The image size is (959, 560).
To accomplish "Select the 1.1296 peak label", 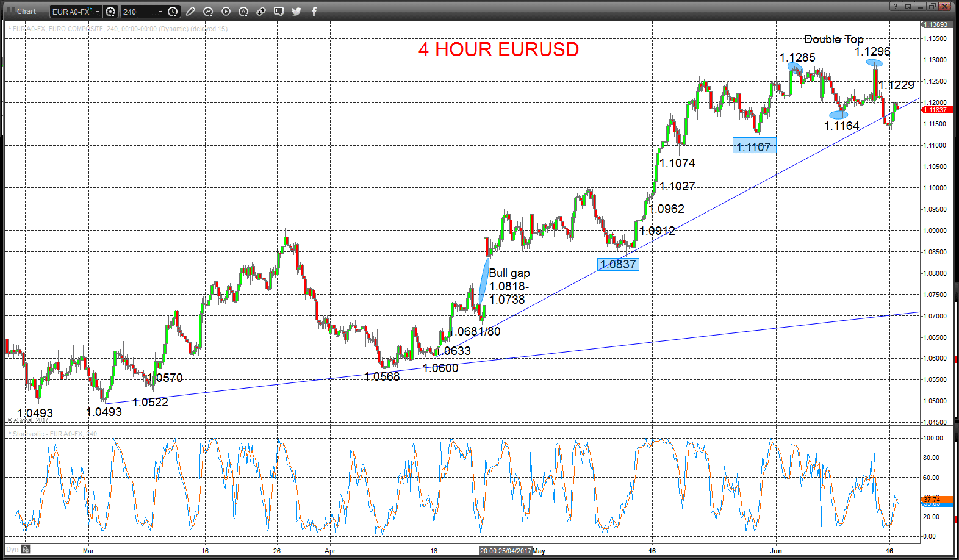I will pos(872,52).
